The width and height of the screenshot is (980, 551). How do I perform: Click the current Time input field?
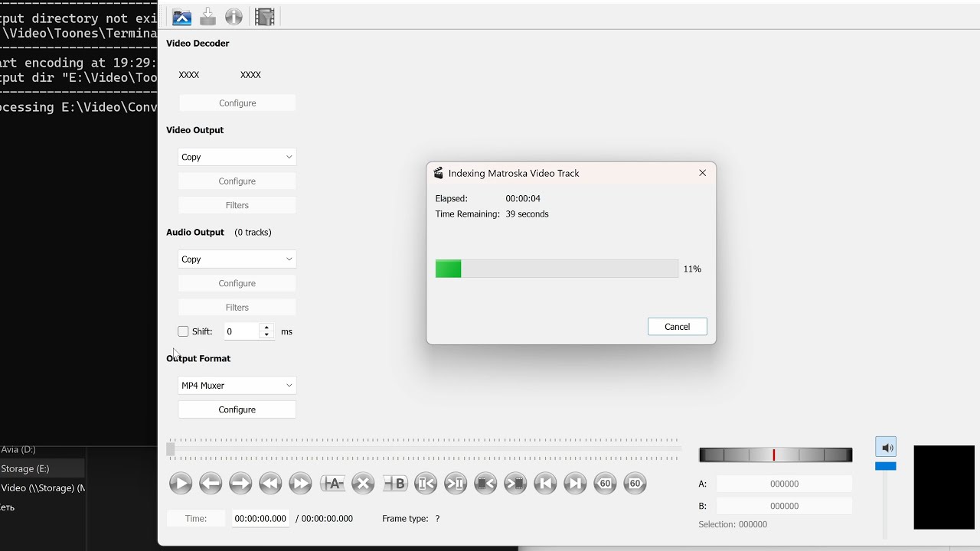pos(260,519)
